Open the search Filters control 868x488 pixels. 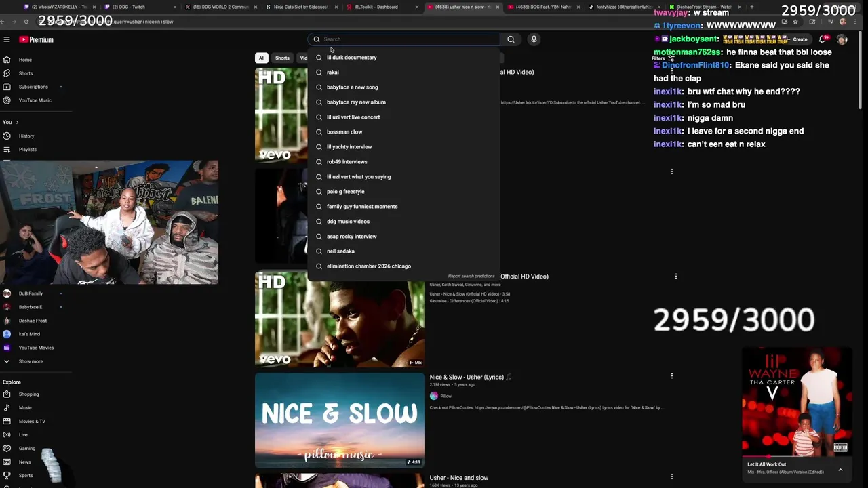pyautogui.click(x=663, y=58)
